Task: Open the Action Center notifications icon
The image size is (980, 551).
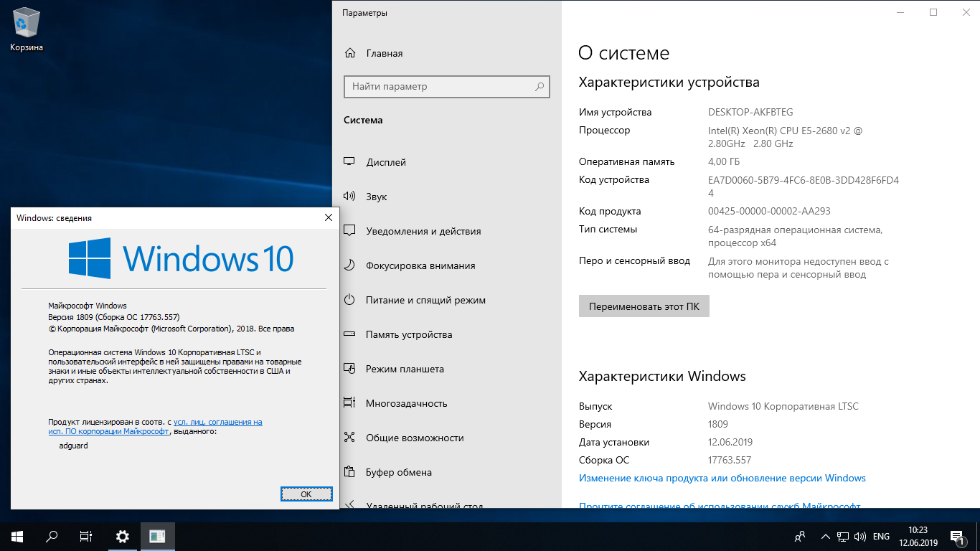Action: [957, 537]
